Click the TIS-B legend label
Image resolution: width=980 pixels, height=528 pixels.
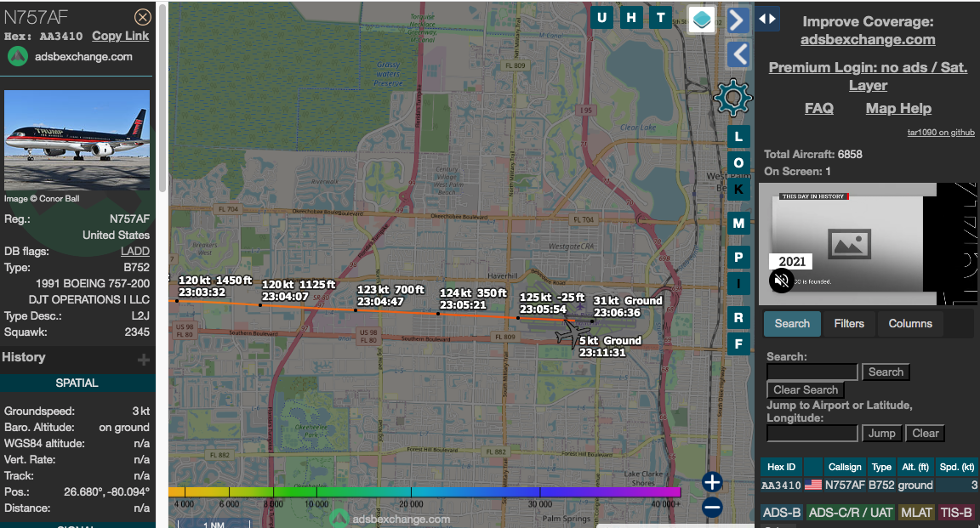(x=956, y=513)
